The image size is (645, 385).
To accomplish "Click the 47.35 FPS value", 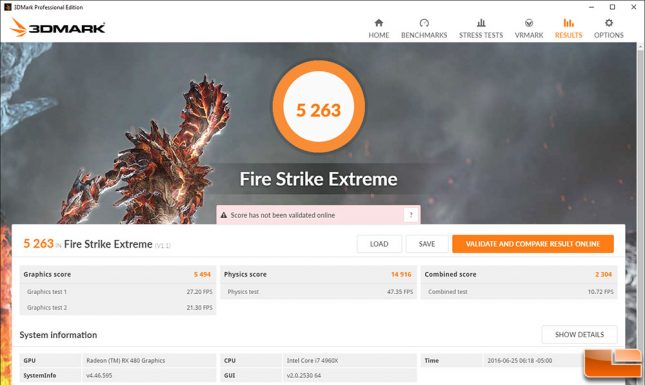I will click(x=400, y=292).
